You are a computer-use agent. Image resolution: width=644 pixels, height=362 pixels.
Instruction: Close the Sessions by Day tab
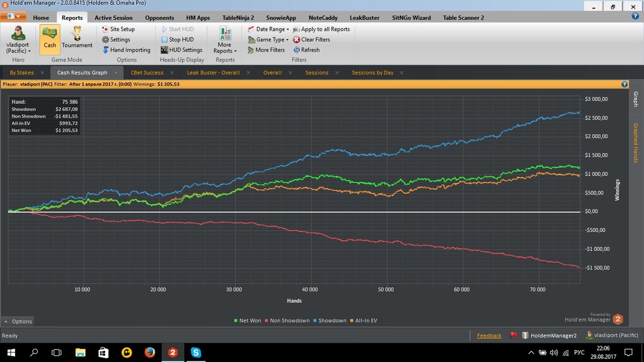[x=401, y=72]
